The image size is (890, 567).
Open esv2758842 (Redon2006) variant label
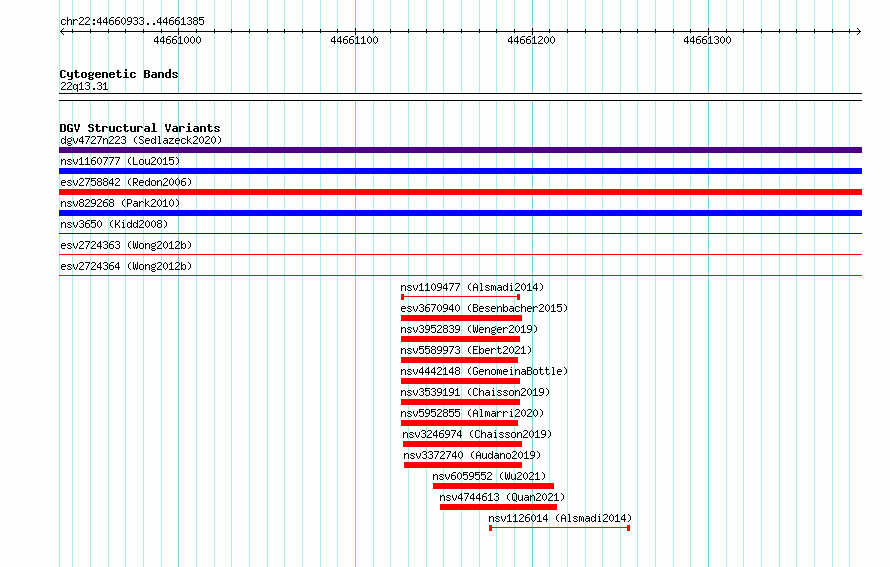(126, 182)
